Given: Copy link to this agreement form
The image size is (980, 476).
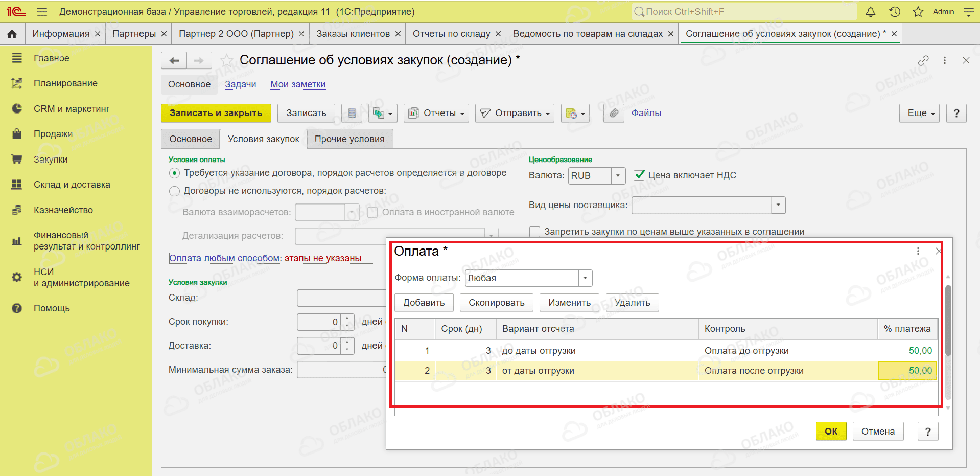Looking at the screenshot, I should coord(923,60).
